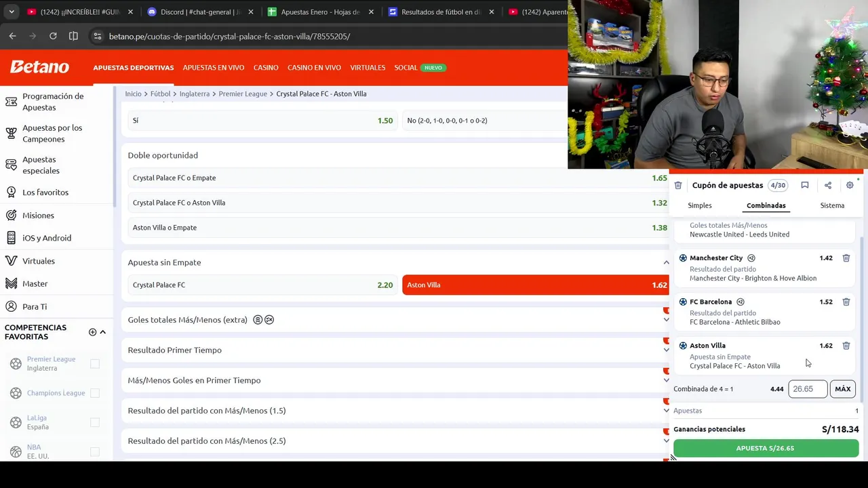The image size is (868, 488).
Task: Open Misiones sidebar icon
Action: pyautogui.click(x=11, y=216)
